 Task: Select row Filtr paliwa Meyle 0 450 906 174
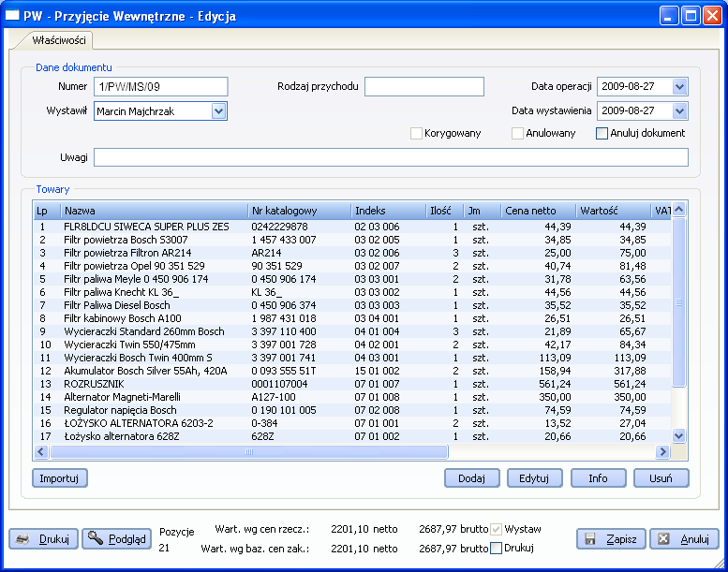click(x=352, y=279)
